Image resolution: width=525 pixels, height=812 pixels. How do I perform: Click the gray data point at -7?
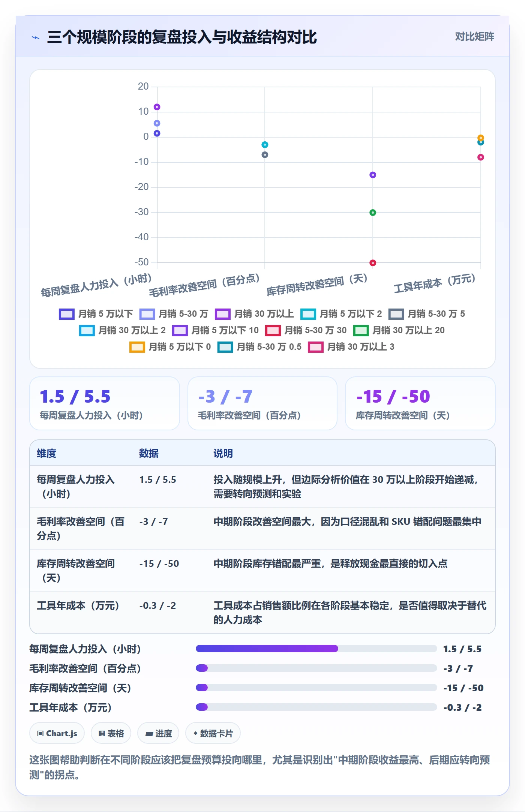pos(265,155)
